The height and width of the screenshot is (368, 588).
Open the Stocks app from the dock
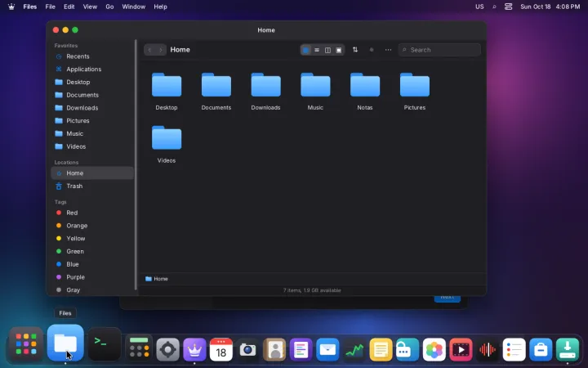(354, 350)
